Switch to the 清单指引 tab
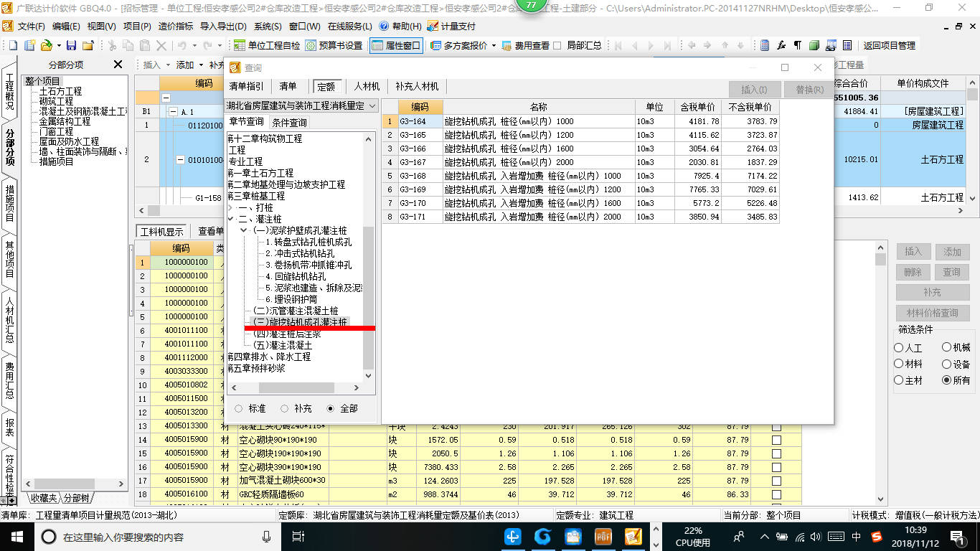This screenshot has height=551, width=980. click(x=246, y=86)
